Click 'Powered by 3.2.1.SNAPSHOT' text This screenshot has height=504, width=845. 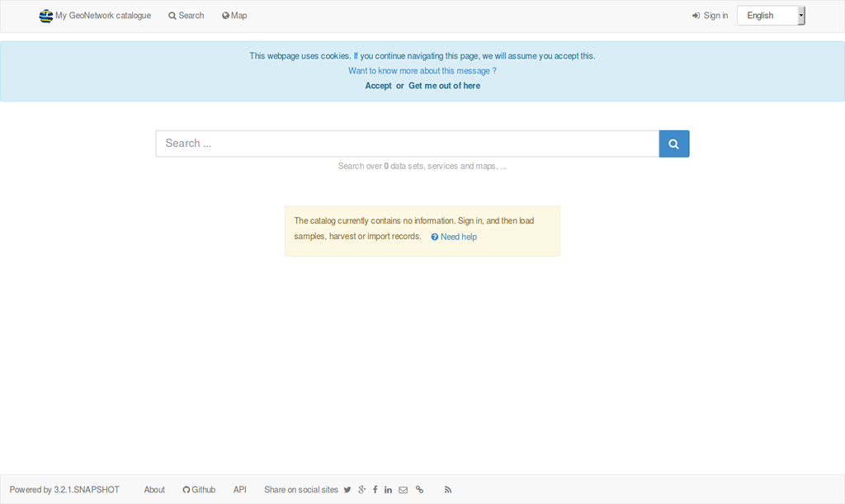[x=64, y=489]
